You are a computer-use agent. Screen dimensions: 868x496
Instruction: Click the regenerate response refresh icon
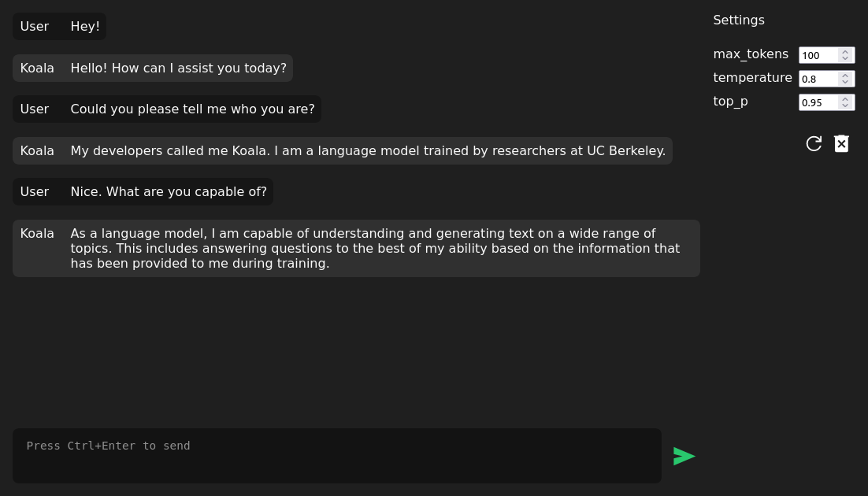[x=814, y=144]
